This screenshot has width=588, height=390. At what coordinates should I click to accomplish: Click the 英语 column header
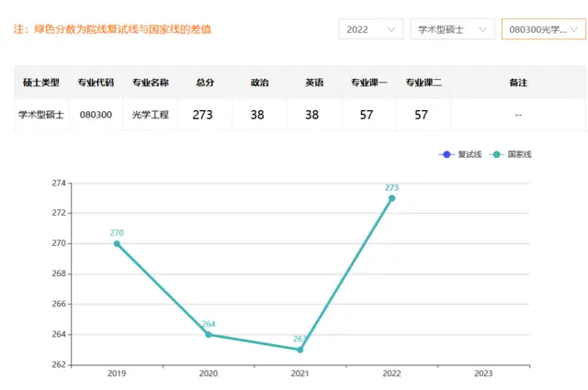pos(314,83)
